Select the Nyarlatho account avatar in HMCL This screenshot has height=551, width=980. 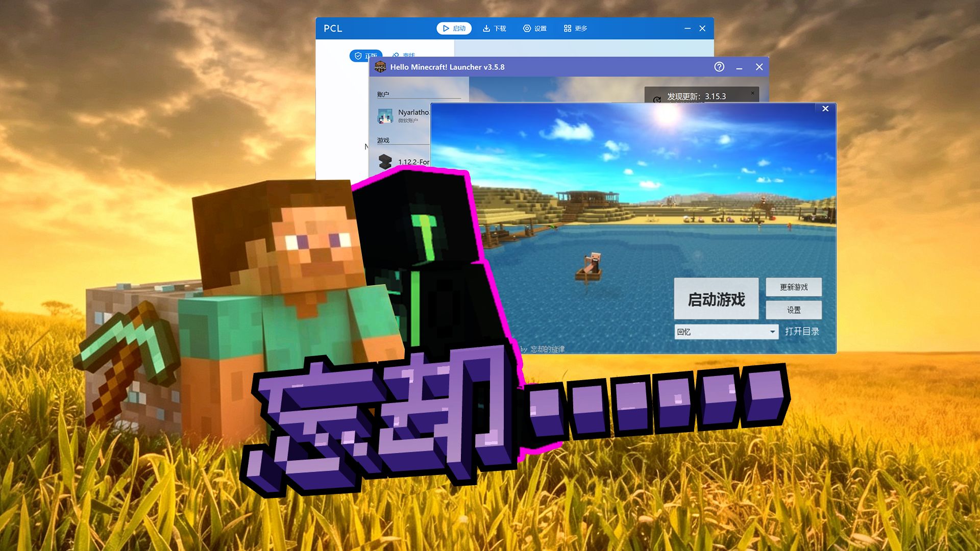tap(385, 116)
